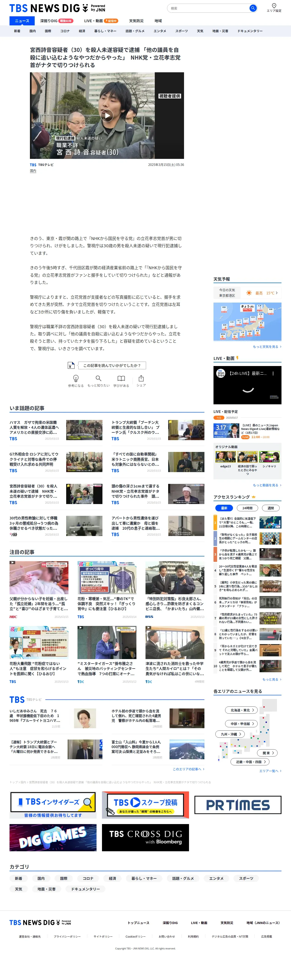The height and width of the screenshot is (980, 291).
Task: Click the シェア share icon
Action: coord(141,378)
